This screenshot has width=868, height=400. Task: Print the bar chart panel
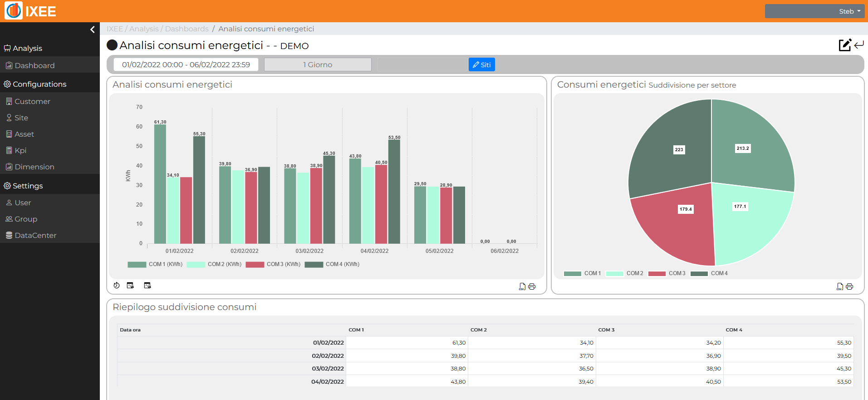pyautogui.click(x=532, y=286)
